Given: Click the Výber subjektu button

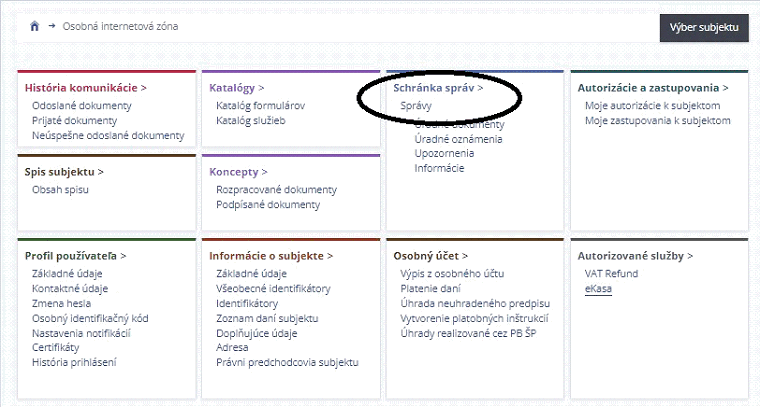Looking at the screenshot, I should pos(703,27).
